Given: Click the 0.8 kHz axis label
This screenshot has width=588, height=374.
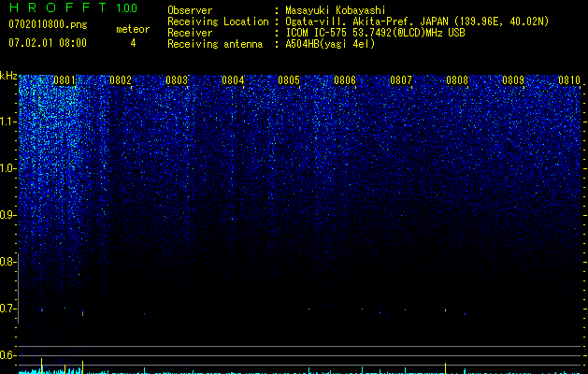Looking at the screenshot, I should coord(7,262).
